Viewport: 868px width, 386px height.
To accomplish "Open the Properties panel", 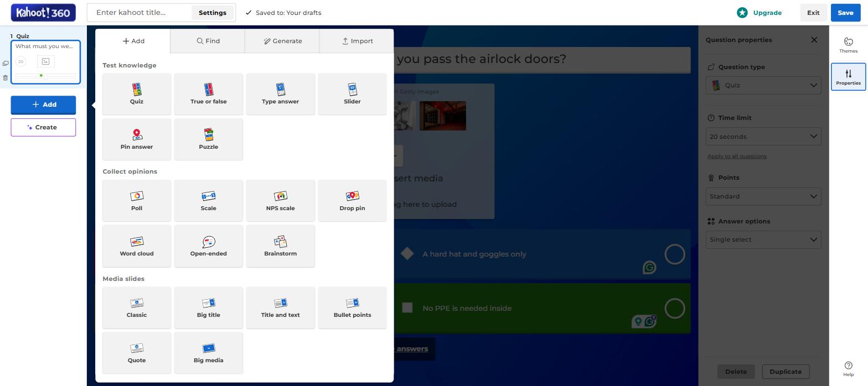I will coord(848,77).
